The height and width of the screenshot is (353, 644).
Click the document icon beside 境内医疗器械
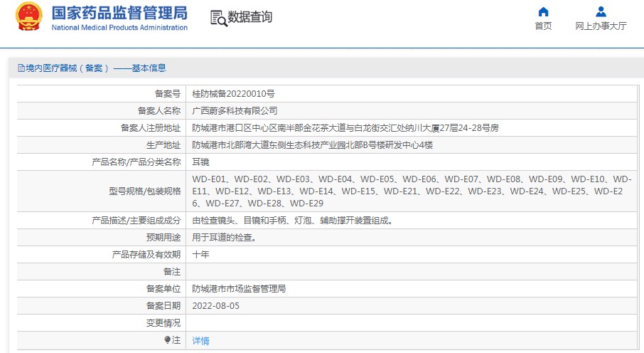(x=21, y=68)
